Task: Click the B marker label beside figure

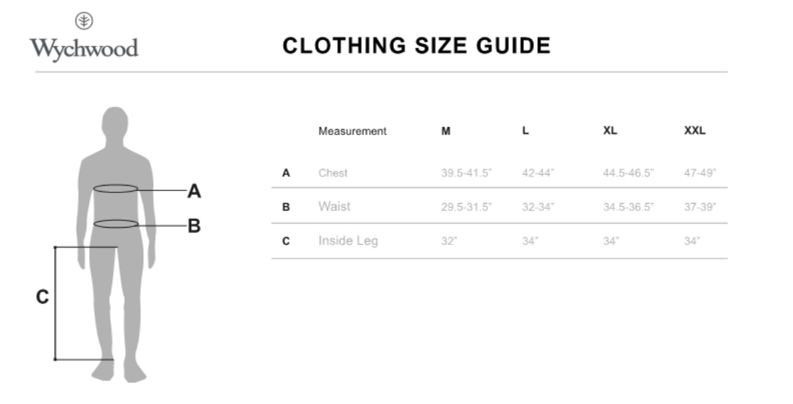Action: (194, 226)
